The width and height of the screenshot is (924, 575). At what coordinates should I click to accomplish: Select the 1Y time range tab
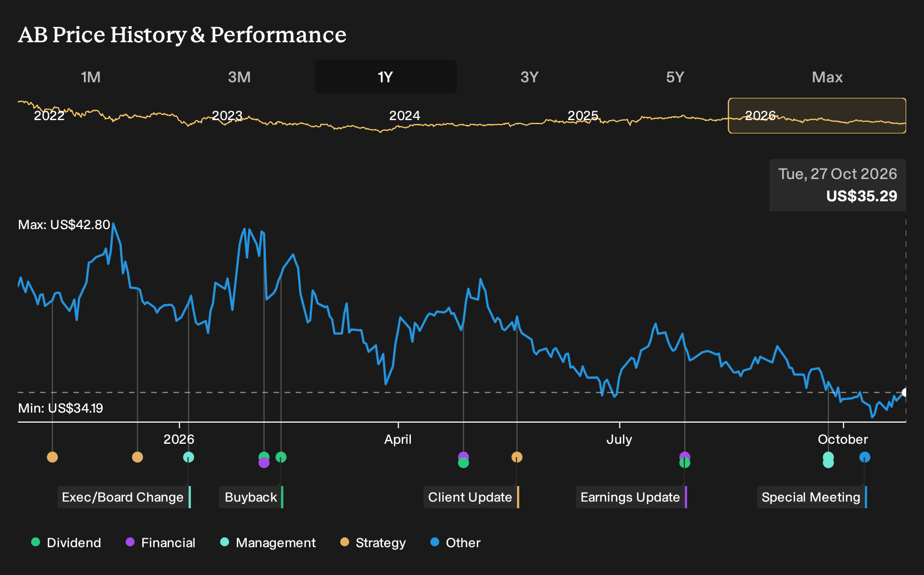(x=386, y=77)
